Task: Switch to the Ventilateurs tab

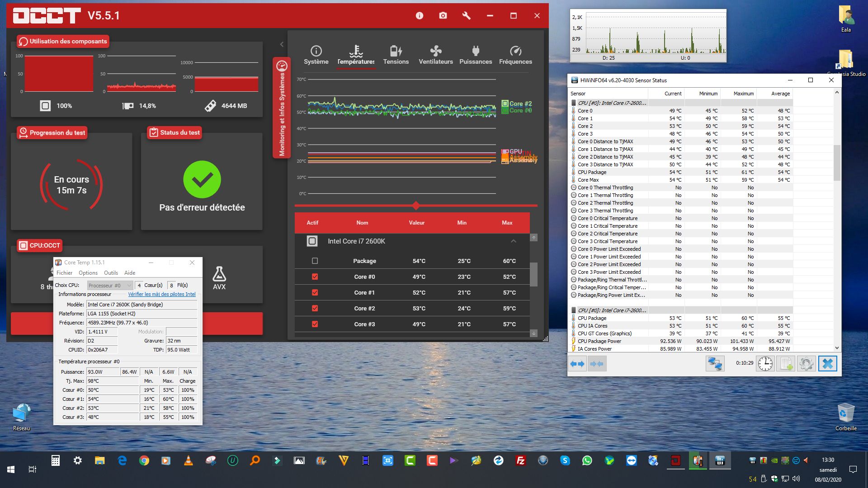Action: (x=436, y=55)
